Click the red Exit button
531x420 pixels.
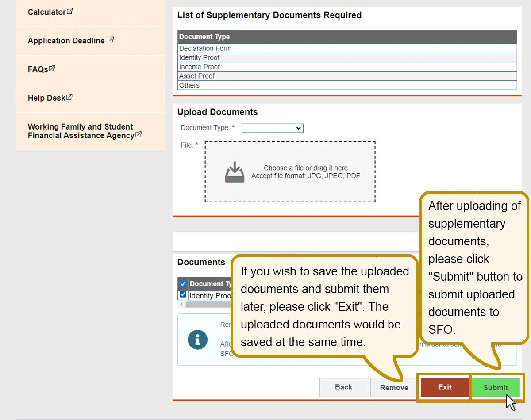click(445, 387)
